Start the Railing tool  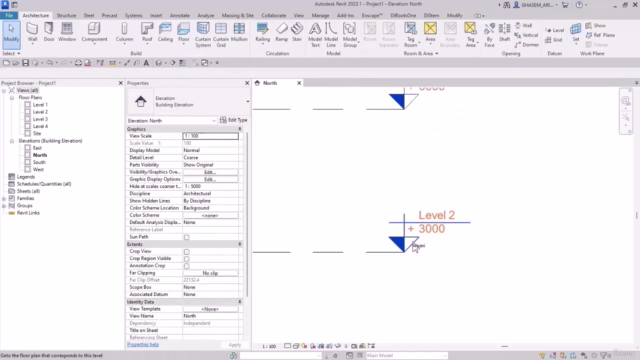262,32
